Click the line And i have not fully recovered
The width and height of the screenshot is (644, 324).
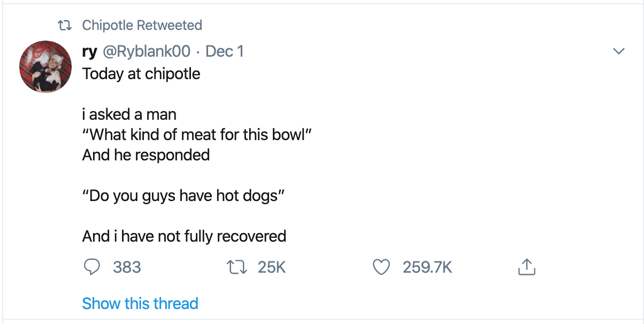pyautogui.click(x=183, y=236)
